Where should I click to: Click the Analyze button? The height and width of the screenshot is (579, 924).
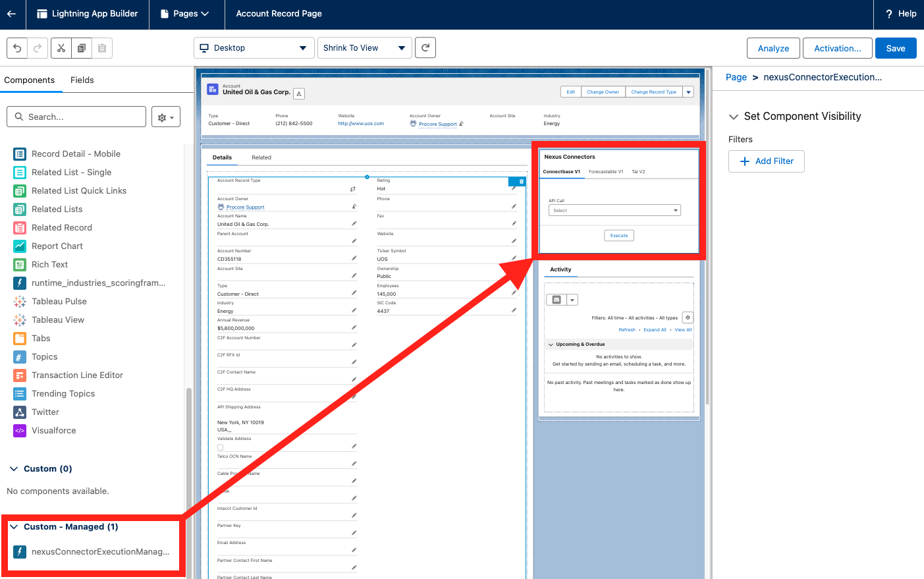tap(773, 48)
